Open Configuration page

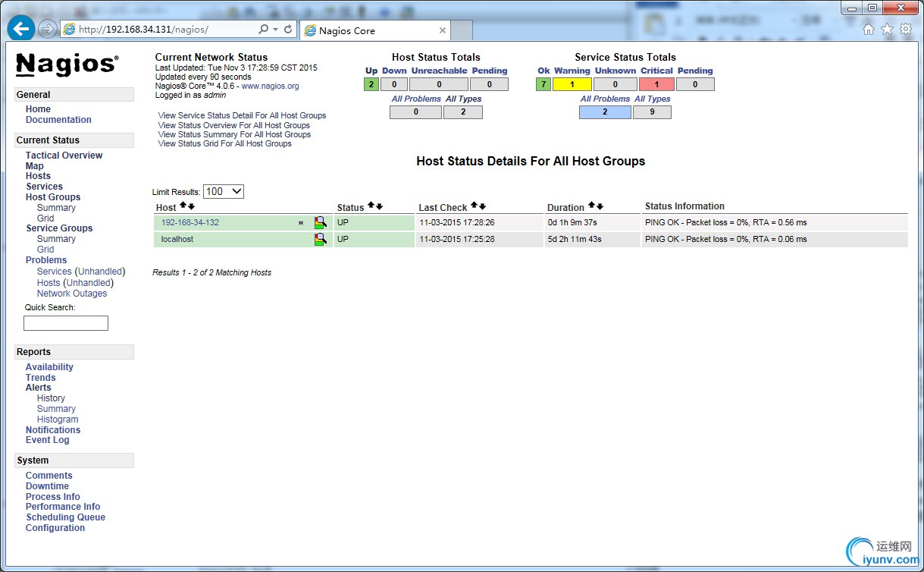click(55, 528)
